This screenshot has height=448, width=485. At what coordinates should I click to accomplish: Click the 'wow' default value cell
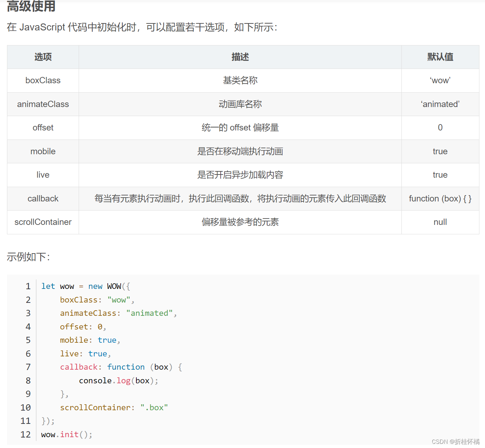[x=440, y=80]
